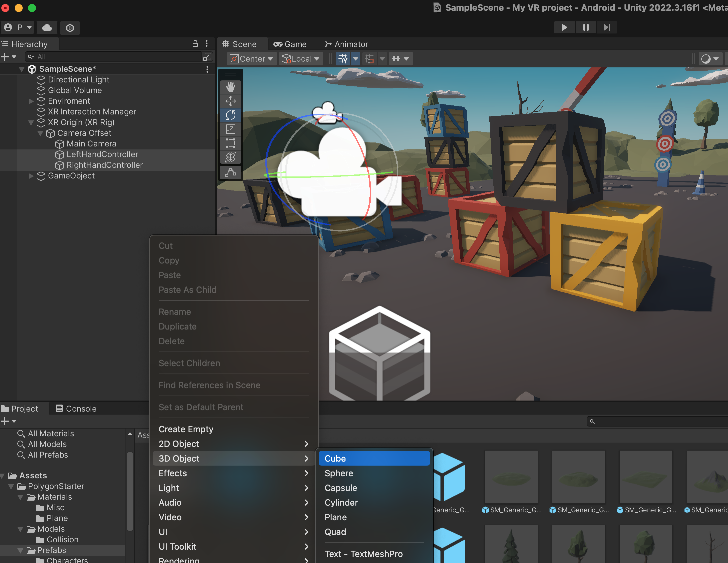Expand the GameObject tree item
The width and height of the screenshot is (728, 563).
coord(31,176)
